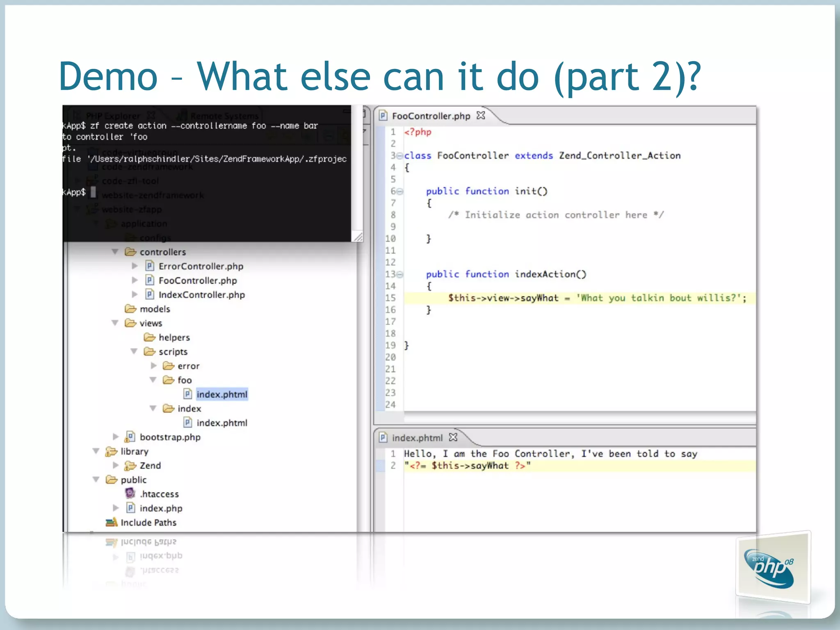Click the views folder icon
This screenshot has width=840, height=630.
click(x=130, y=323)
